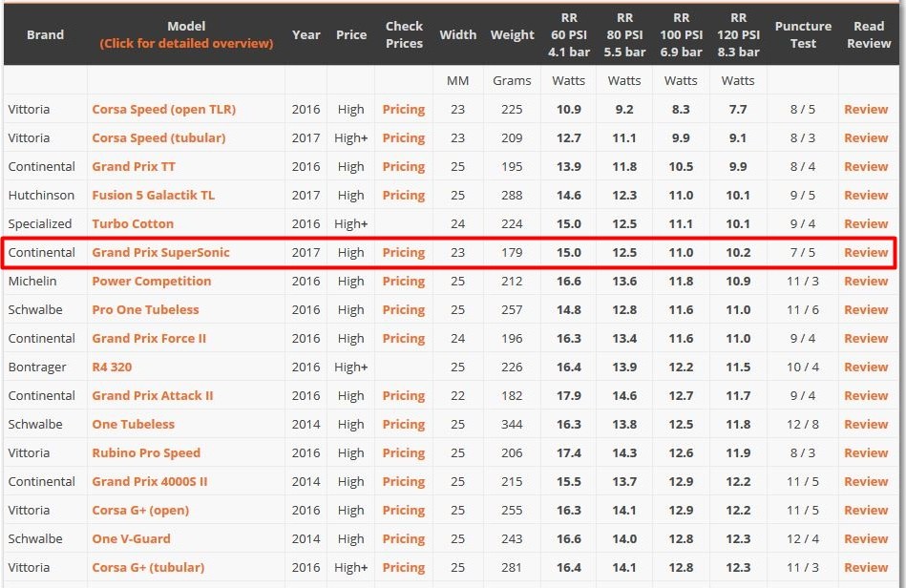Check Pricing for Corsa Speed (open TLR)
Image resolution: width=906 pixels, height=588 pixels.
[x=403, y=109]
